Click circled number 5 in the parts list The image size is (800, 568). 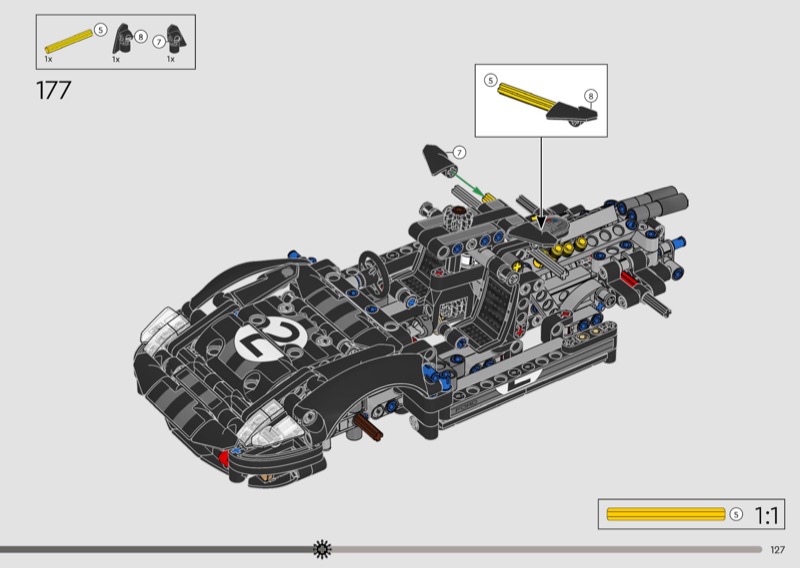[x=100, y=31]
